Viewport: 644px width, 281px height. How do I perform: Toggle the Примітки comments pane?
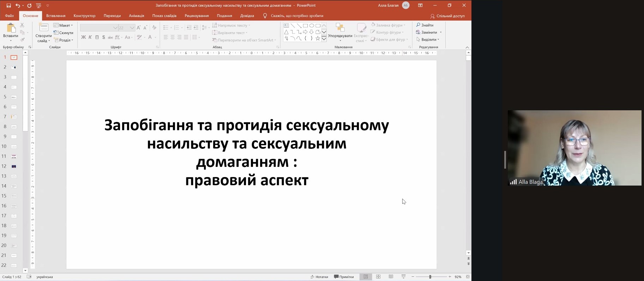(x=344, y=277)
